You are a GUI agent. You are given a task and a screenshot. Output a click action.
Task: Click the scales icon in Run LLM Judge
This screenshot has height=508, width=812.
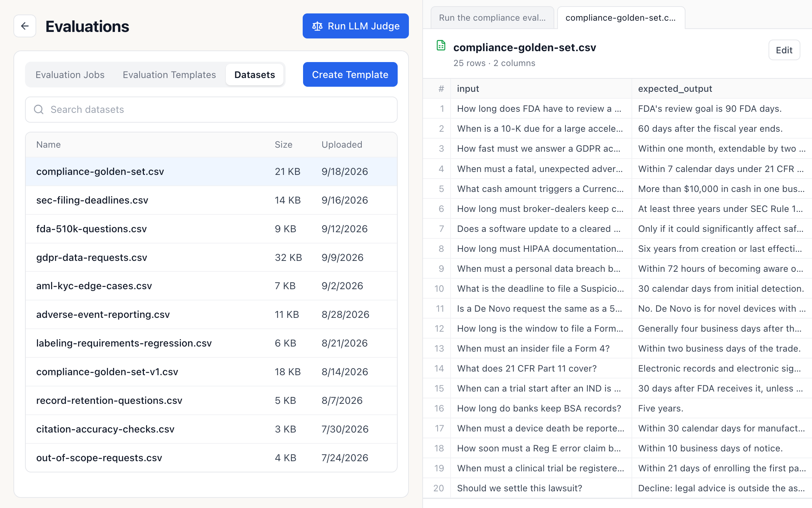point(317,26)
